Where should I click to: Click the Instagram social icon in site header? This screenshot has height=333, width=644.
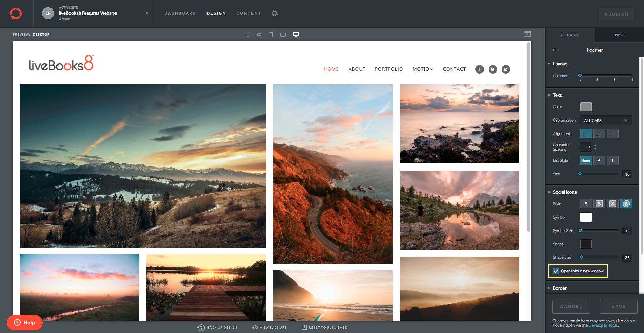[x=506, y=69]
